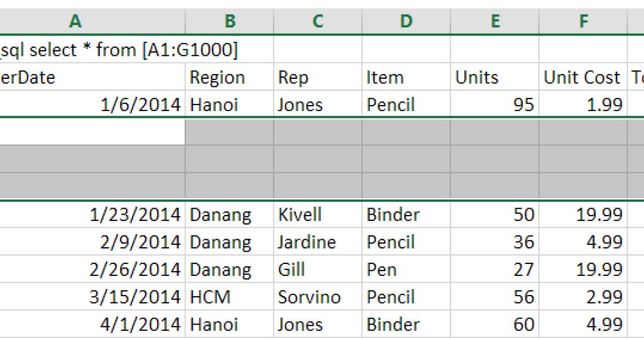This screenshot has width=644, height=338.
Task: Select column C header
Action: [x=318, y=21]
